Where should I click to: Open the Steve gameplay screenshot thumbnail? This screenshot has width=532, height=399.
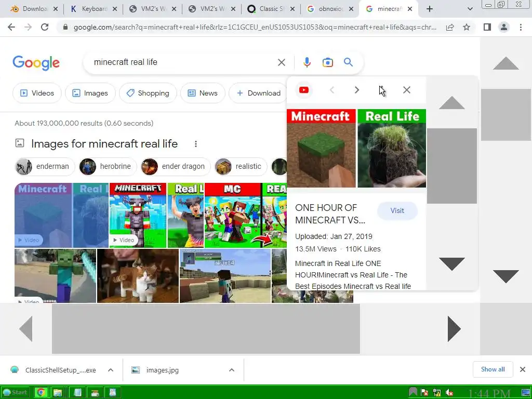click(x=225, y=275)
